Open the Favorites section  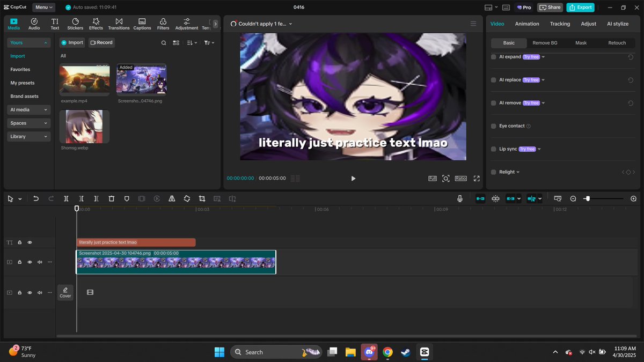pos(20,69)
